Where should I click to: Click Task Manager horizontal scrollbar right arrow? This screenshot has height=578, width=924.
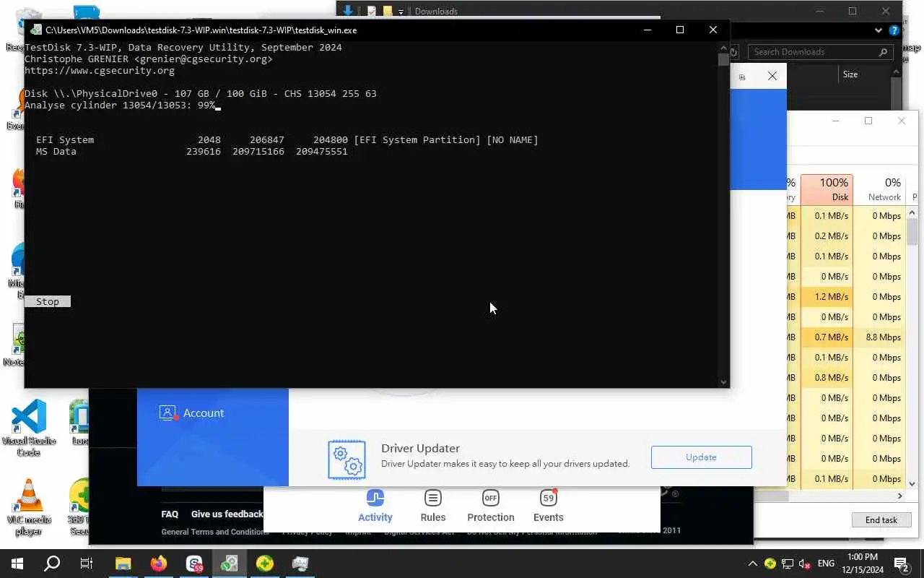(x=900, y=496)
